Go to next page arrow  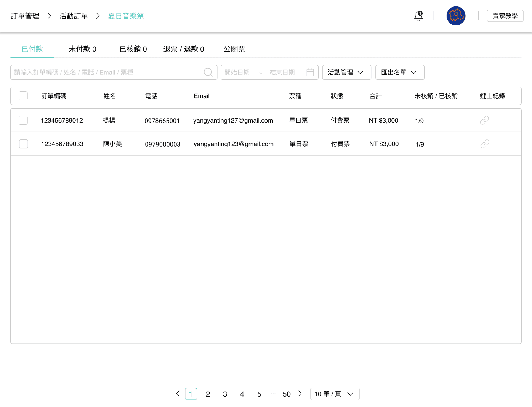(300, 394)
